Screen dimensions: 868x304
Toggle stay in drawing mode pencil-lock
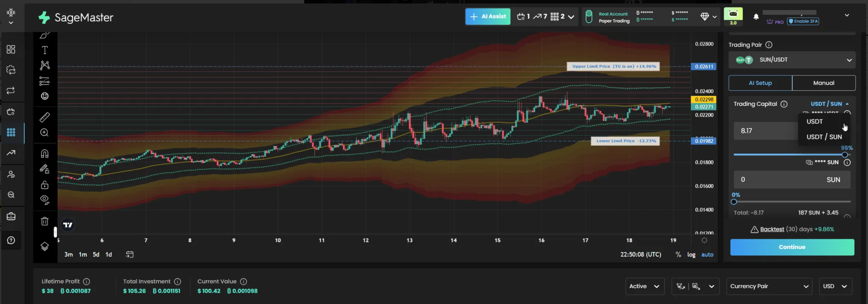[x=45, y=169]
